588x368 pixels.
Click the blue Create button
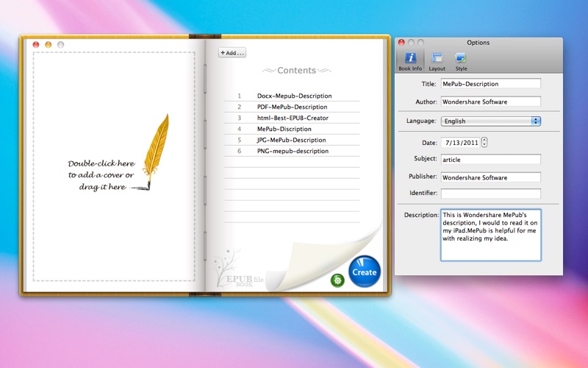click(x=365, y=272)
